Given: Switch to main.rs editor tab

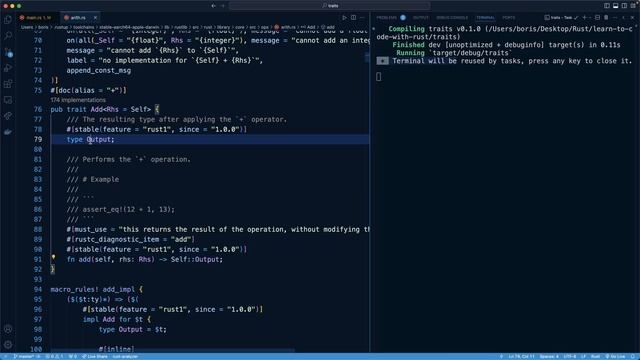Looking at the screenshot, I should pyautogui.click(x=36, y=18).
